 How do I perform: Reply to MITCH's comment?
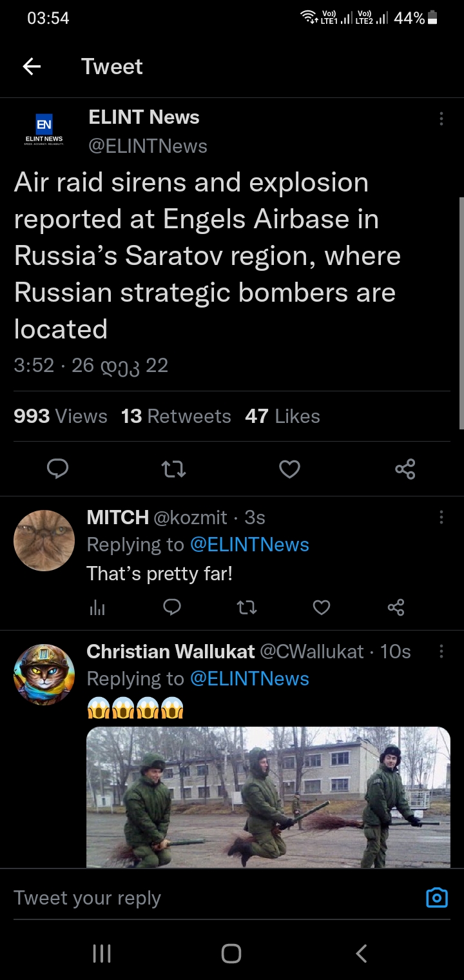(x=172, y=607)
